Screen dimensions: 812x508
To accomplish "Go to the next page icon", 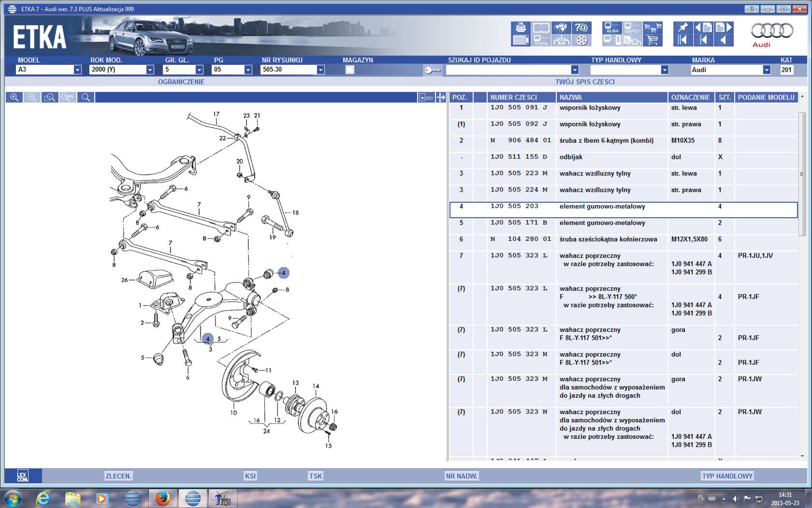I will click(x=724, y=28).
